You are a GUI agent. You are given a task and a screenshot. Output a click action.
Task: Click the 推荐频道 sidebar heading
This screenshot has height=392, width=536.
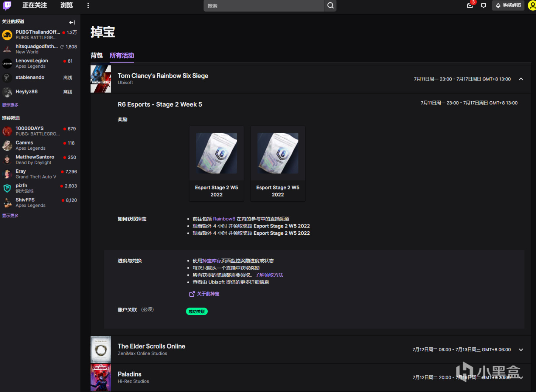[11, 118]
